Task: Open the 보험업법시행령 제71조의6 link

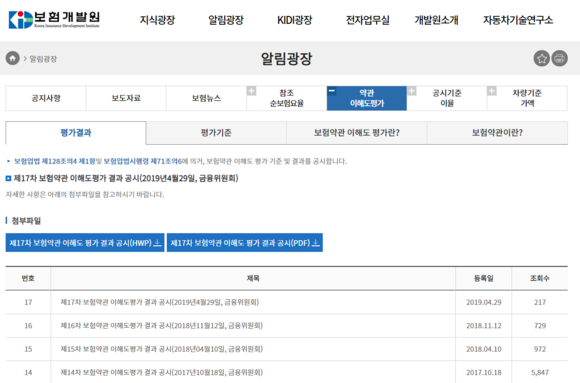Action: point(143,161)
